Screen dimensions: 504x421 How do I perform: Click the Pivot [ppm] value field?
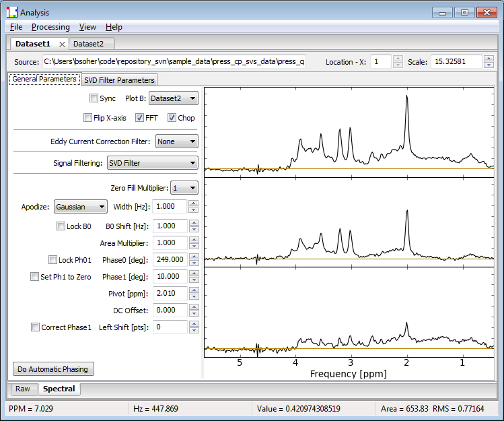(x=170, y=293)
